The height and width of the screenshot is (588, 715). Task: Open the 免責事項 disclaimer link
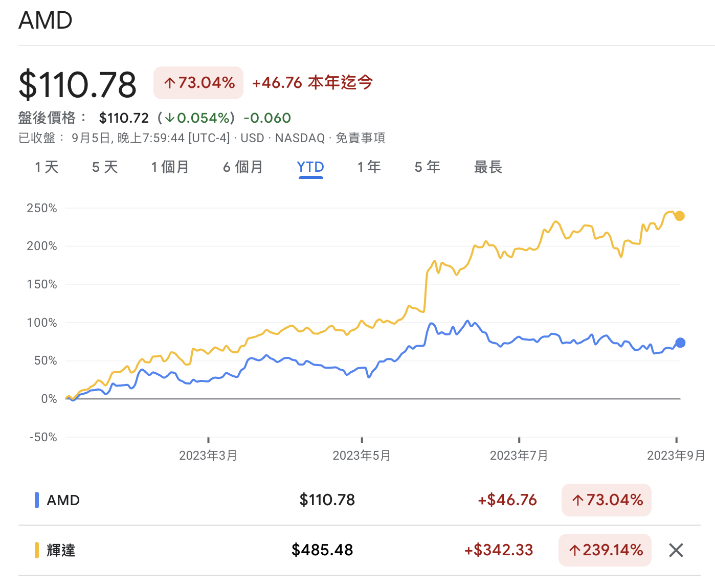(x=361, y=138)
